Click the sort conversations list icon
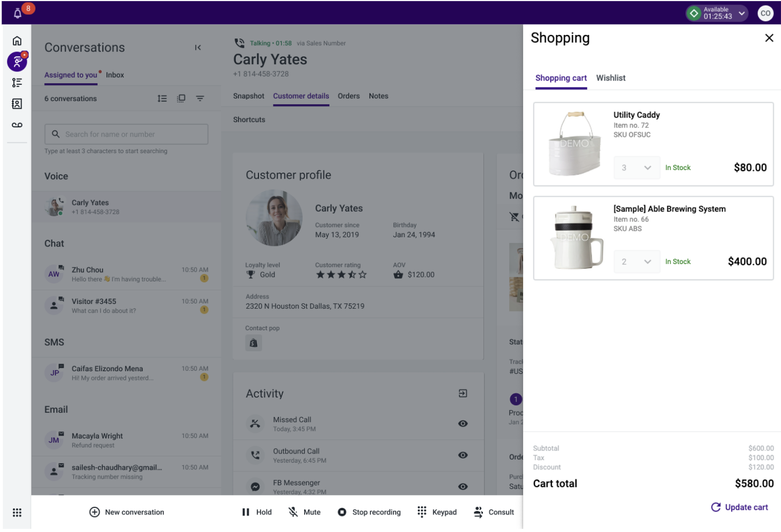Screen dimensions: 781x532 (x=162, y=99)
